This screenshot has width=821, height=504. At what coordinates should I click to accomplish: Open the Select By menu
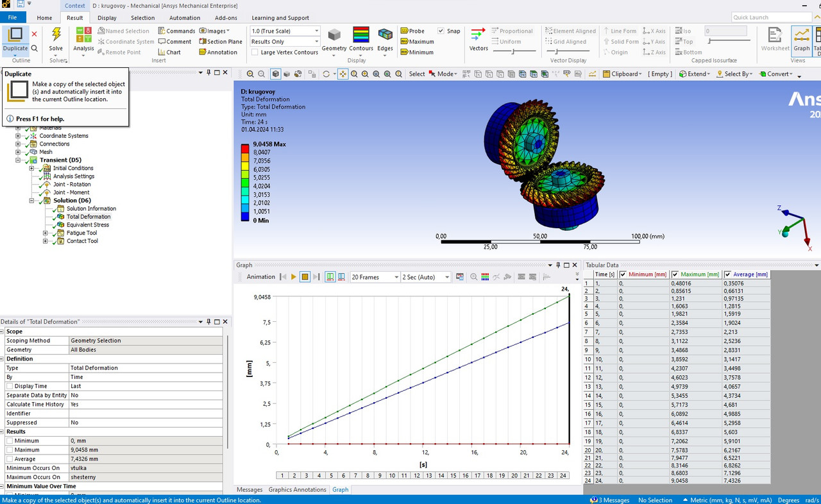click(x=735, y=74)
